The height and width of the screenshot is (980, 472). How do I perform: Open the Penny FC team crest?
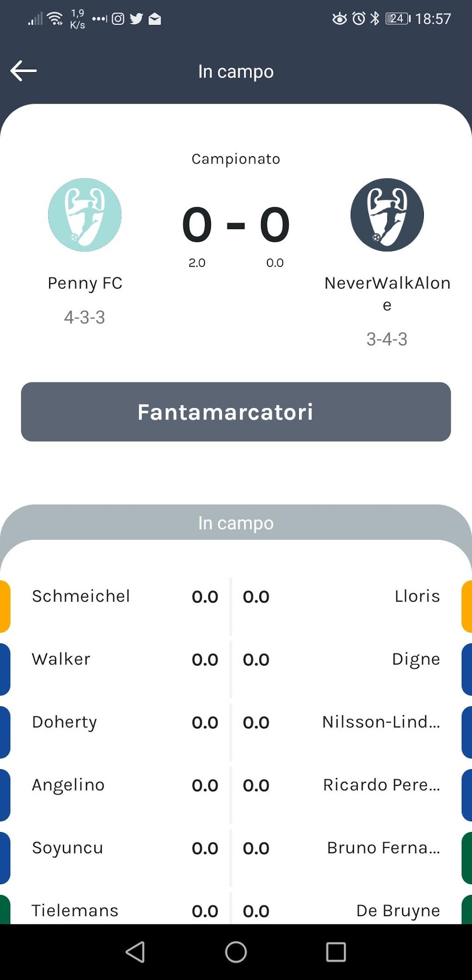point(85,215)
